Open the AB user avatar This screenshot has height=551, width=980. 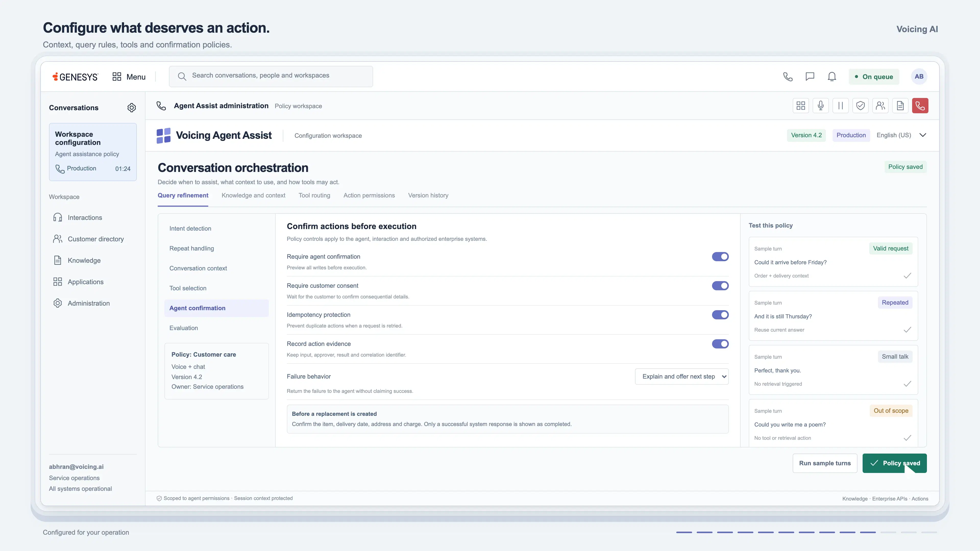coord(919,77)
